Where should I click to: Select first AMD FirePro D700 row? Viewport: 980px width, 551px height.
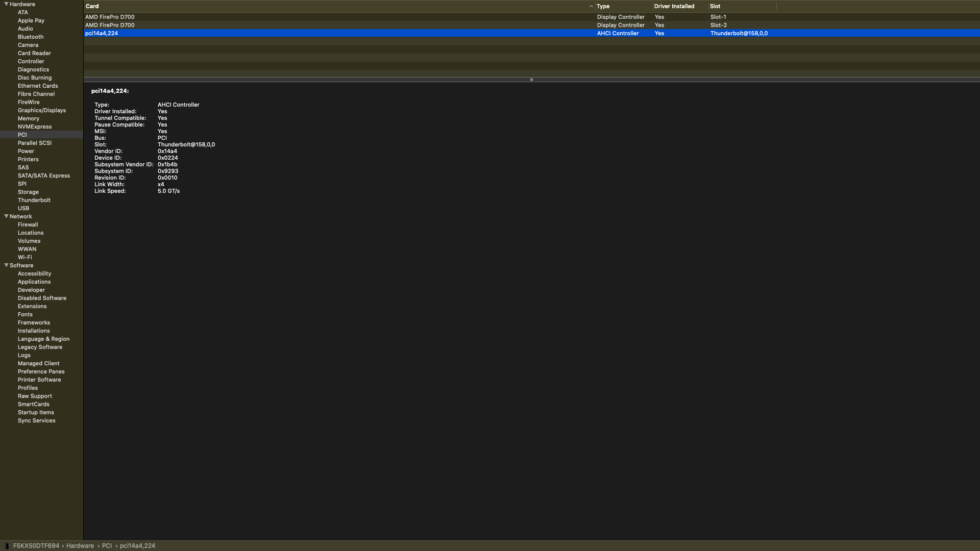point(110,17)
